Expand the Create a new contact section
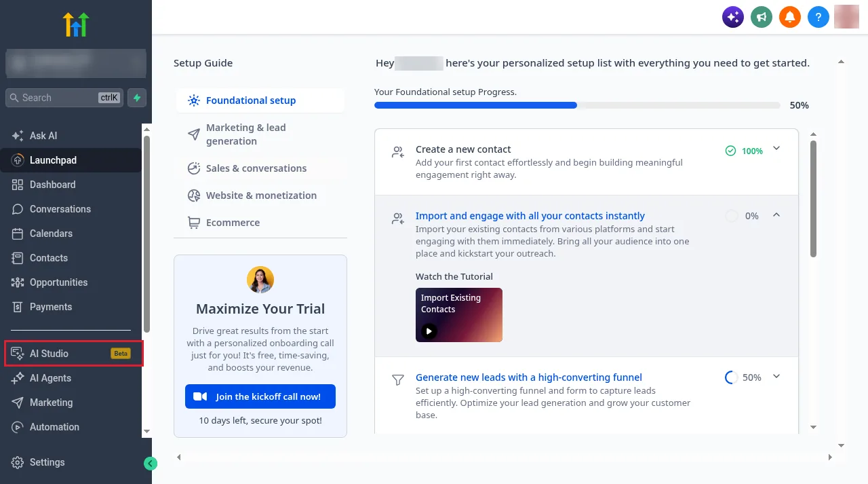 coord(776,149)
